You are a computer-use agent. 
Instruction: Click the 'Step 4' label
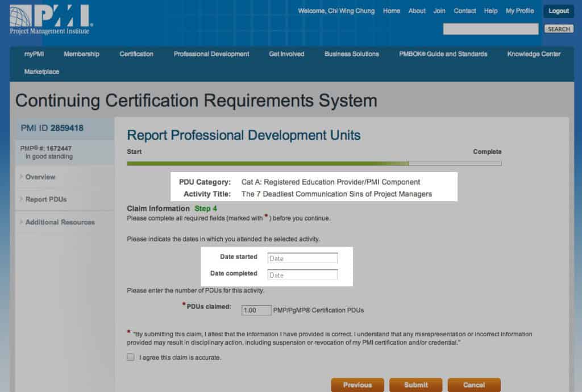point(206,208)
